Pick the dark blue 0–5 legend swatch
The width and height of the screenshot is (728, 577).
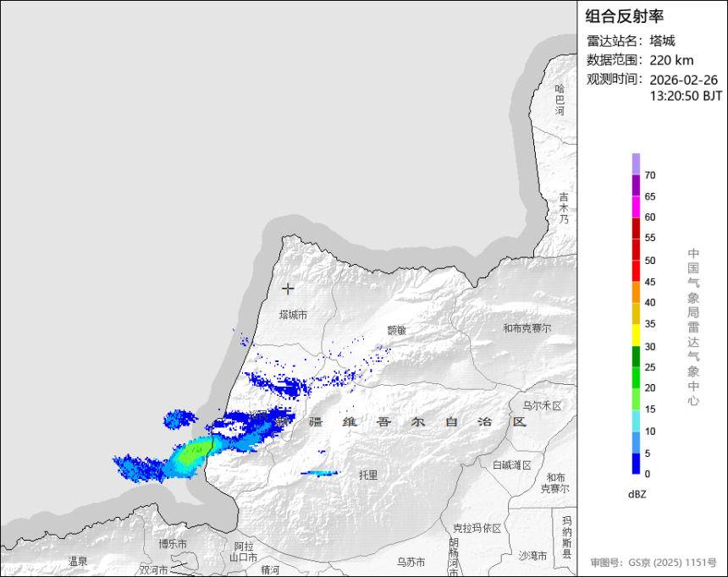click(636, 464)
